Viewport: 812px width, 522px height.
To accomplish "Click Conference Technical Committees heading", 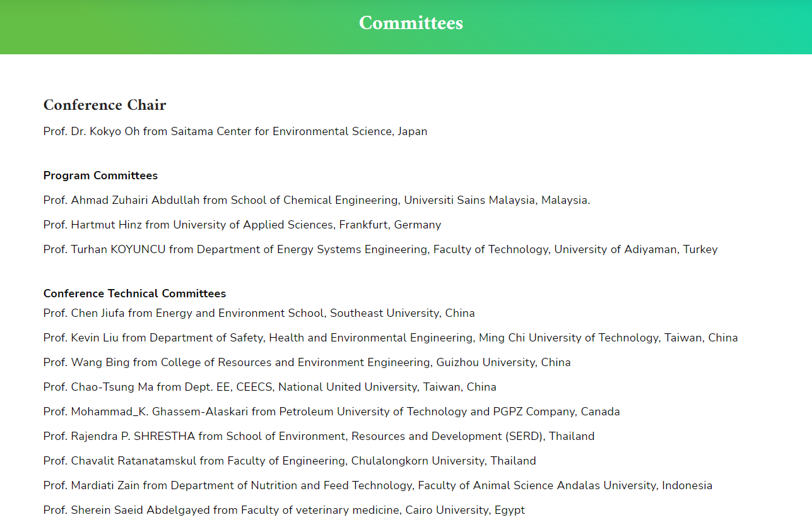I will (x=134, y=294).
